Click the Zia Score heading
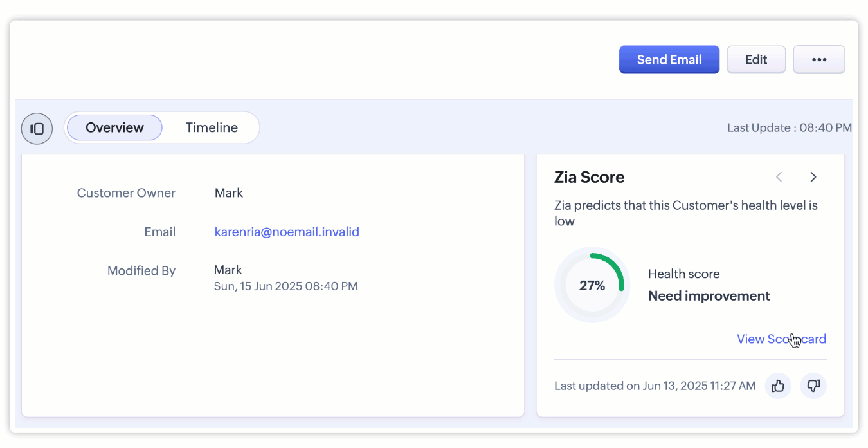Image resolution: width=868 pixels, height=448 pixels. point(589,177)
